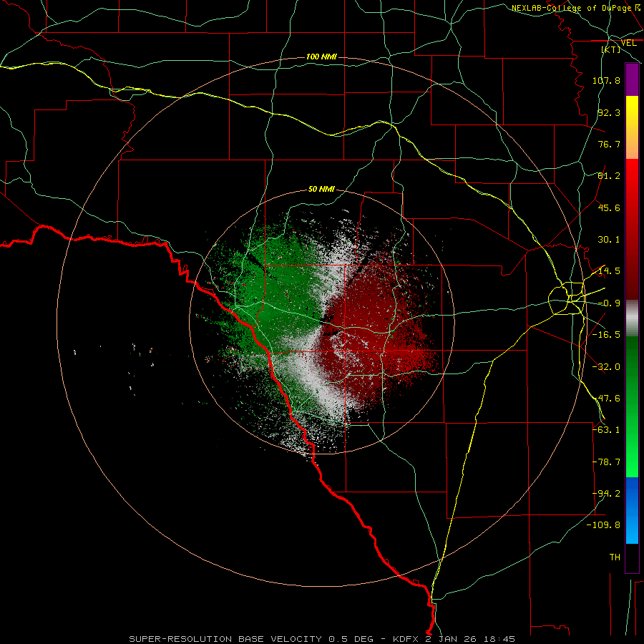Click the bottom caption SUPER-RESOLUTION BASE VELOCITY
644x644 pixels.
click(225, 639)
